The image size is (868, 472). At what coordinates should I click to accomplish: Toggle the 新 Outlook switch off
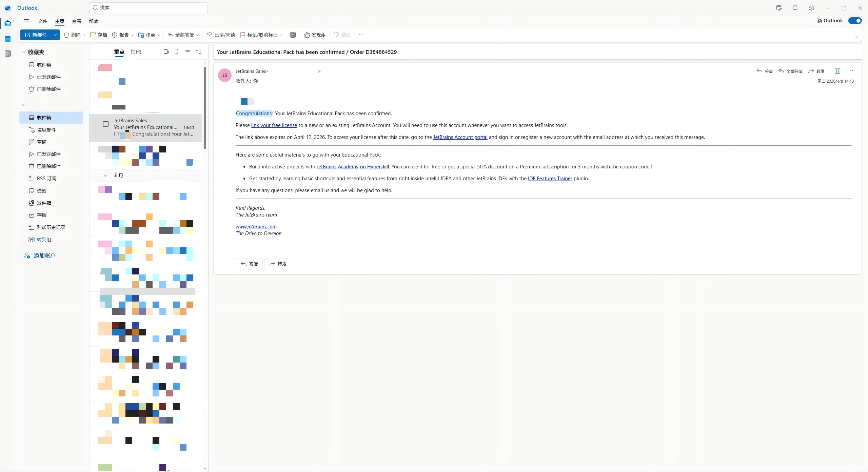tap(855, 21)
